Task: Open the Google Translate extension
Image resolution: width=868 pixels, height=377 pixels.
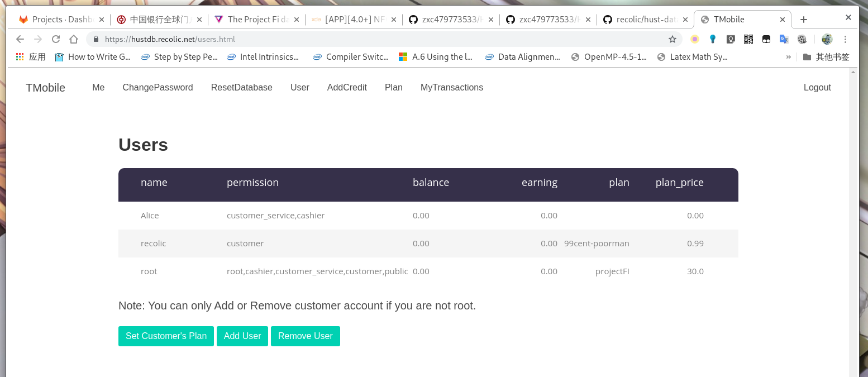Action: (784, 39)
